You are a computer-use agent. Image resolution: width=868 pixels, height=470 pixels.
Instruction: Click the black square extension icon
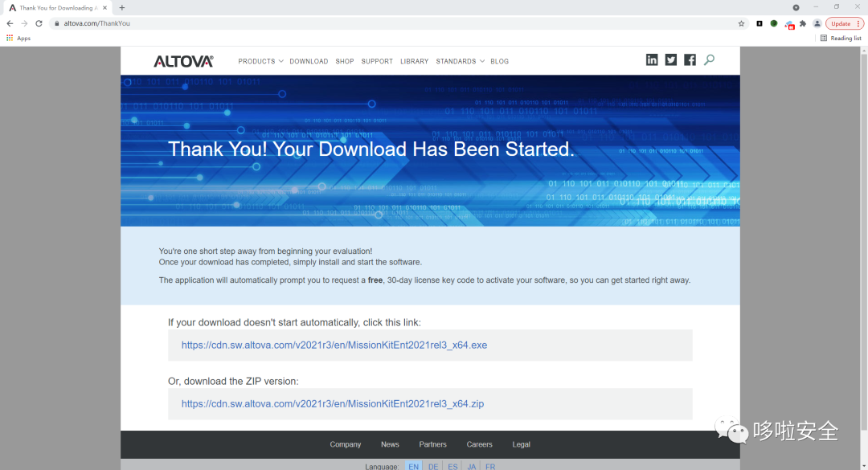click(x=759, y=23)
